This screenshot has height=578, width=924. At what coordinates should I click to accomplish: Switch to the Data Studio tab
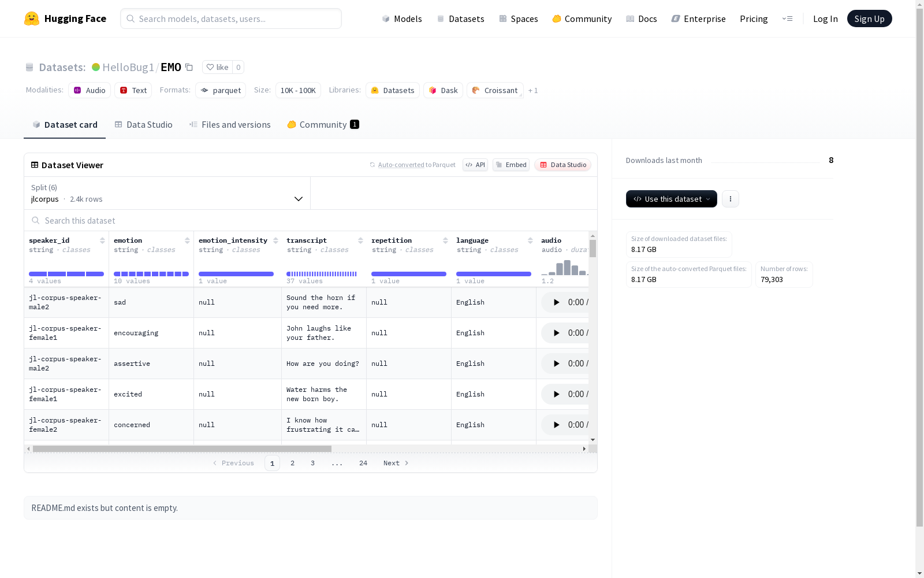[x=144, y=125]
